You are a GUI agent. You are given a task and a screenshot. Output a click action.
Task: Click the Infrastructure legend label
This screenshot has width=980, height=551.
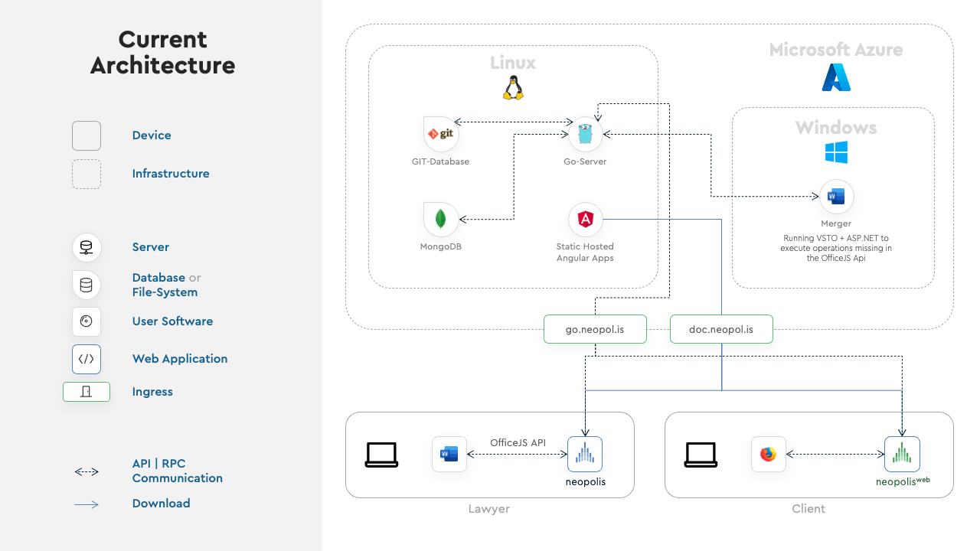pyautogui.click(x=171, y=174)
